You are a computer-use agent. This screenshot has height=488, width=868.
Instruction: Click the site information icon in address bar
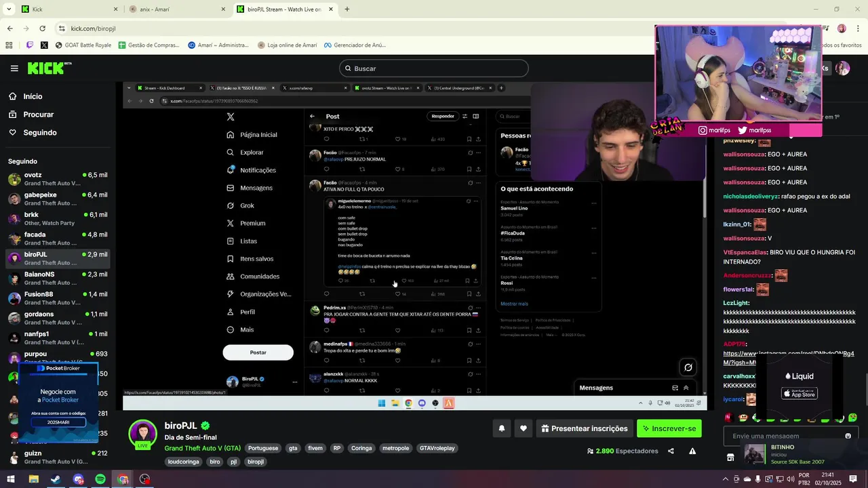(x=62, y=28)
